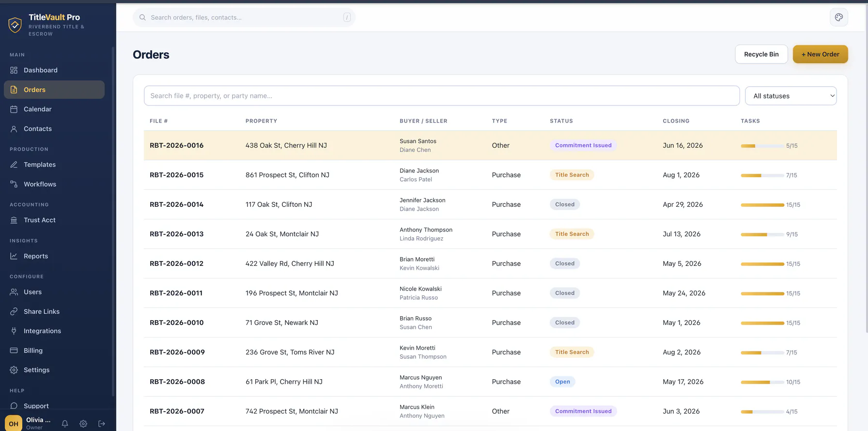Click the slash shortcut hint in search
Viewport: 868px width, 431px height.
[x=347, y=17]
